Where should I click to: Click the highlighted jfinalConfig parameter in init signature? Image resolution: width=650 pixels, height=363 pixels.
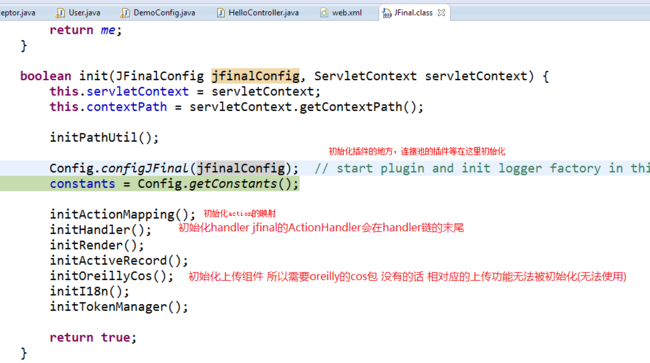click(255, 76)
